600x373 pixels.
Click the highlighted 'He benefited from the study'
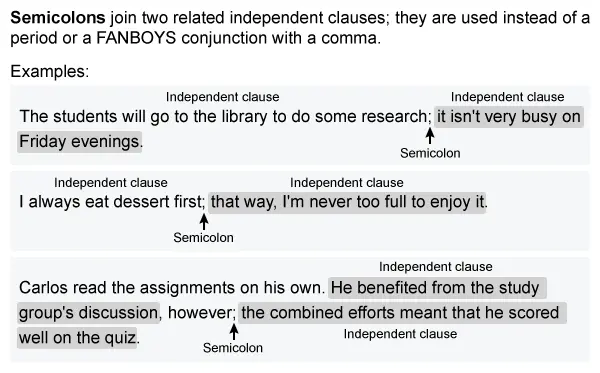point(437,288)
